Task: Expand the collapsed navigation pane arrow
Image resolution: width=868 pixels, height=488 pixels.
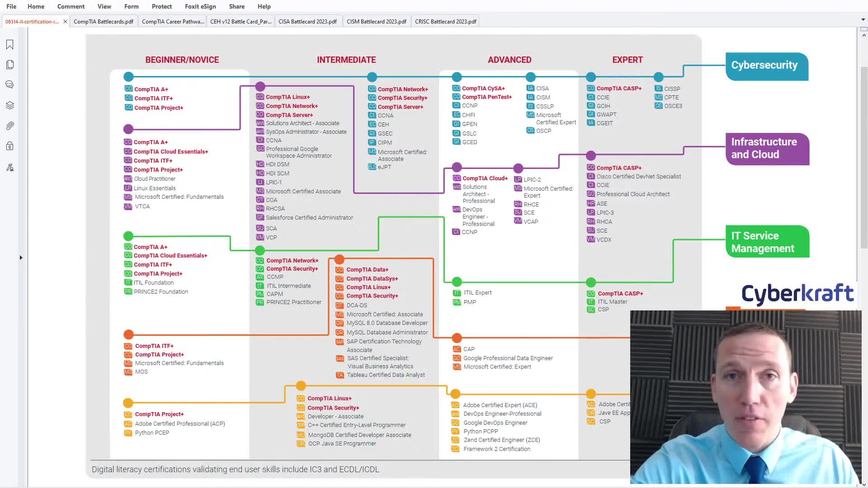Action: [21, 258]
